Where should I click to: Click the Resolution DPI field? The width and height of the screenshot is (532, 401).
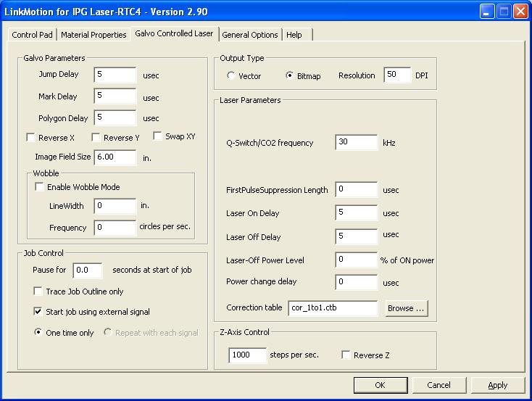click(397, 75)
